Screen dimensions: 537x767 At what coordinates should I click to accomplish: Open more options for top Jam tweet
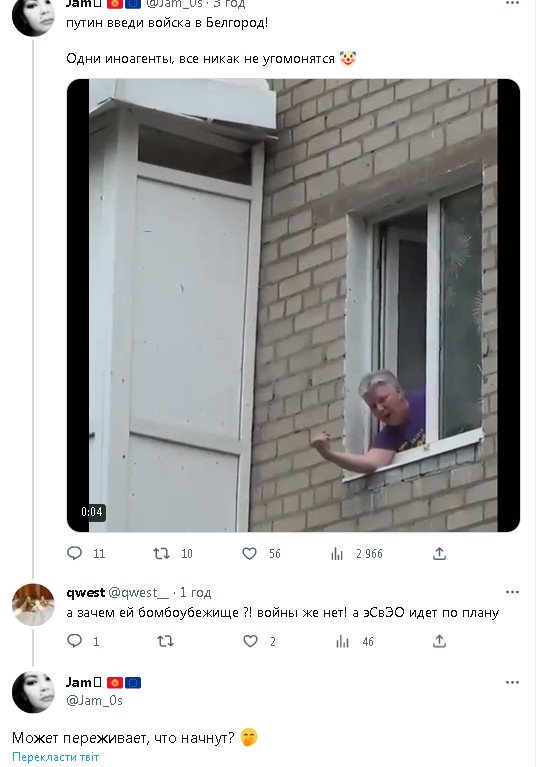pos(512,3)
